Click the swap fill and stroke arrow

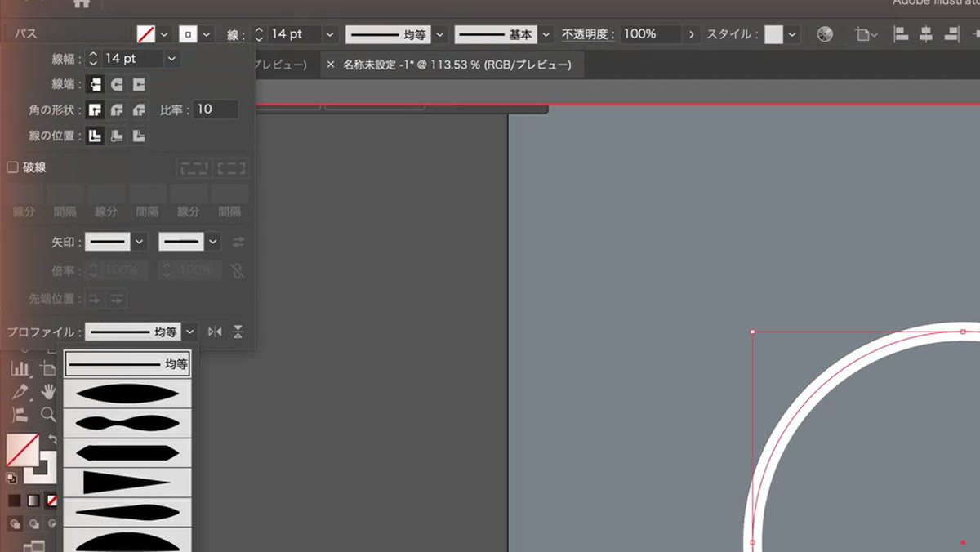pos(53,439)
